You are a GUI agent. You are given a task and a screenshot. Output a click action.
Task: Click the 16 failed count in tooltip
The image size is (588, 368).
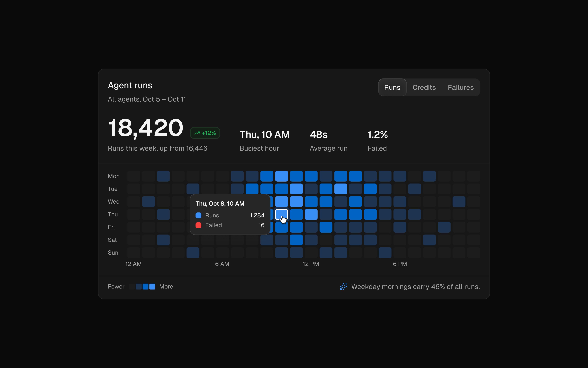tap(261, 225)
